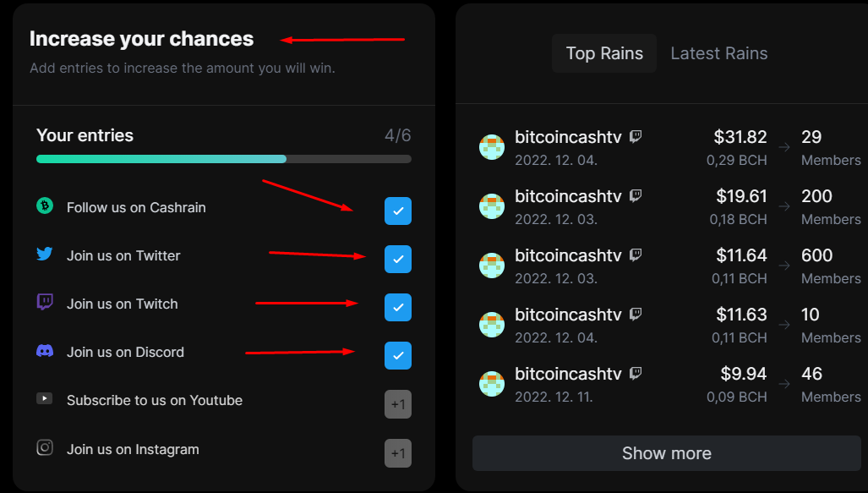Click the Your entries progress bar
The image size is (868, 493).
point(224,159)
